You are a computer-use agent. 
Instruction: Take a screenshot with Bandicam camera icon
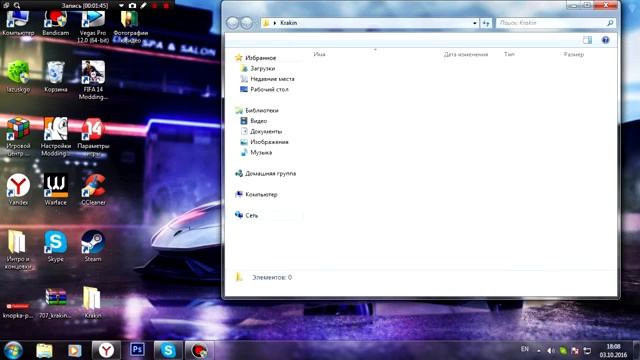coord(132,6)
